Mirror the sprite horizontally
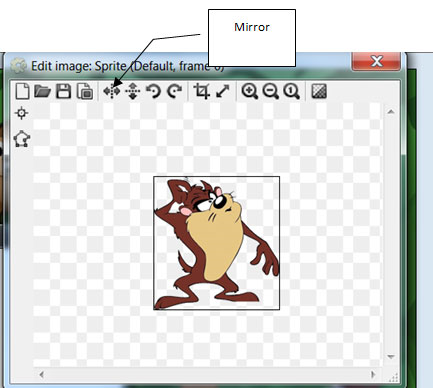This screenshot has width=433, height=388. pyautogui.click(x=112, y=91)
